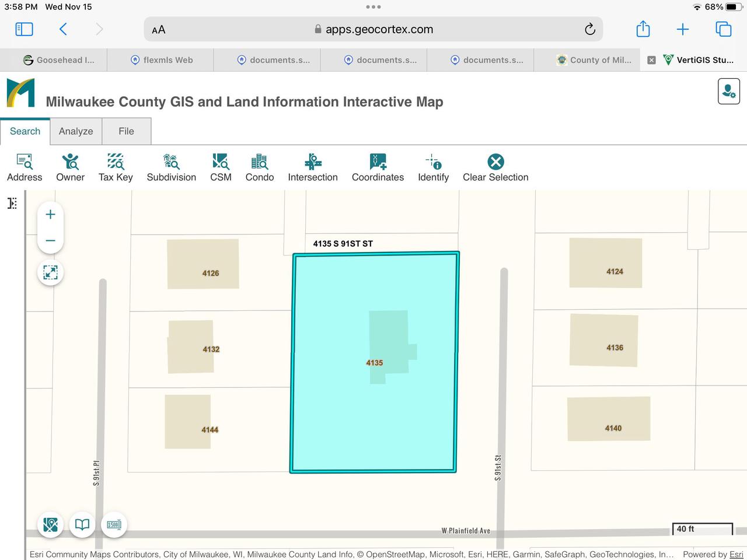Switch to the Analyze tab
The height and width of the screenshot is (560, 747).
coord(76,131)
